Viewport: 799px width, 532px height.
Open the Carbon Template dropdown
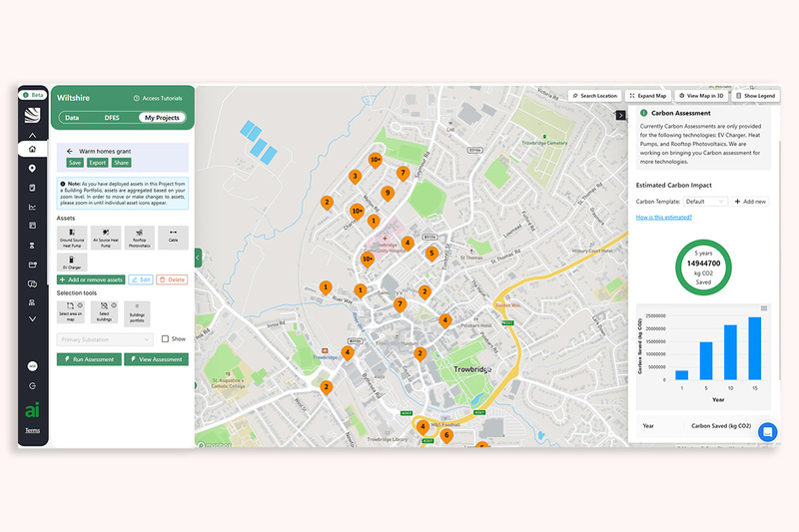(705, 202)
